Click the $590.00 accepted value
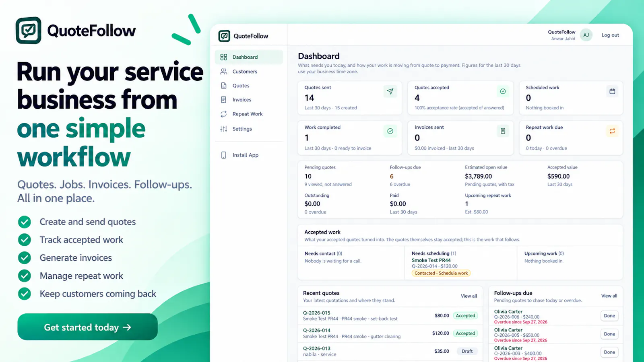This screenshot has height=362, width=644. tap(558, 176)
